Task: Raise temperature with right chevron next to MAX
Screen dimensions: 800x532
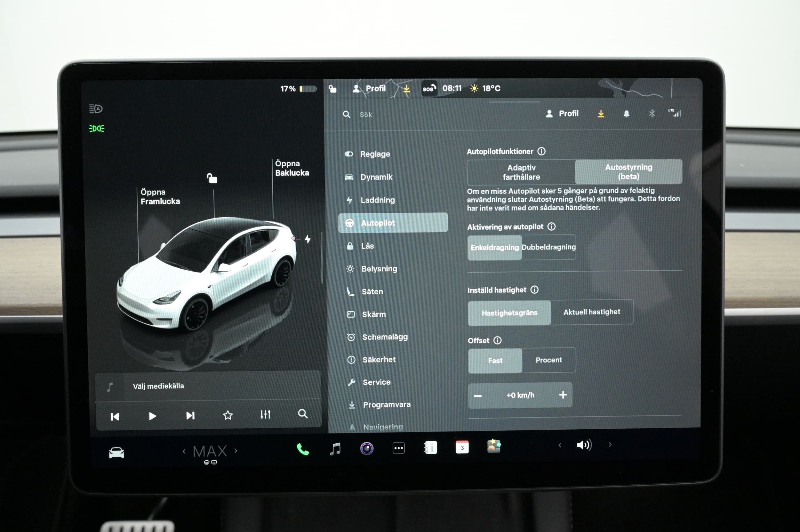Action: point(236,451)
